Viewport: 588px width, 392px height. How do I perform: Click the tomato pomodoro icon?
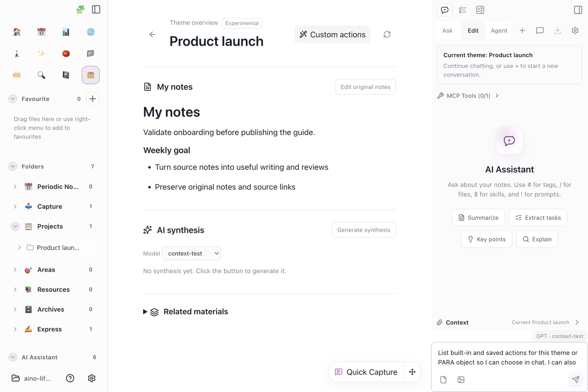66,53
